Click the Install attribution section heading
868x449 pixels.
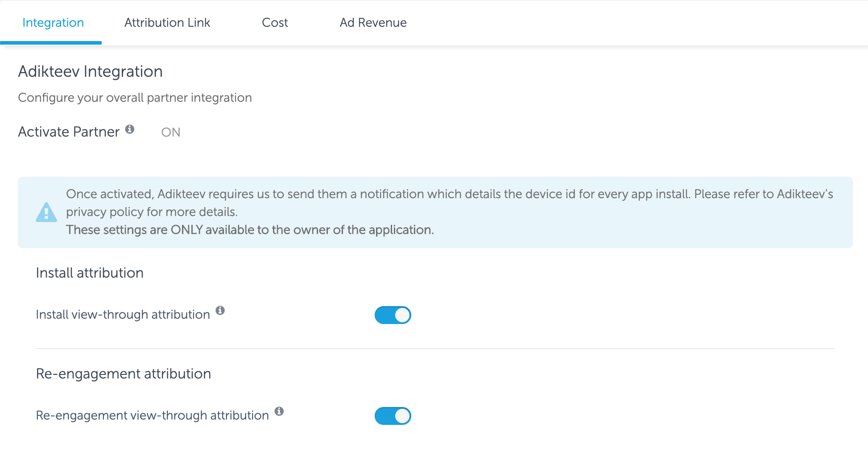coord(90,273)
